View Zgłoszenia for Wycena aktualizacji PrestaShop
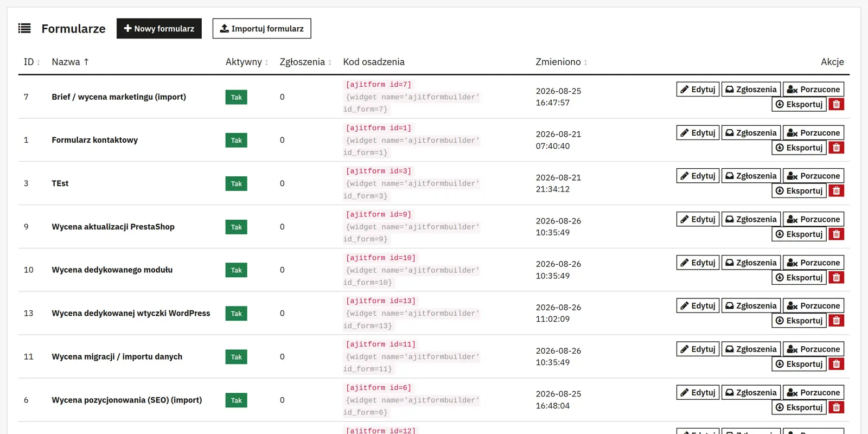The height and width of the screenshot is (434, 868). [x=751, y=219]
